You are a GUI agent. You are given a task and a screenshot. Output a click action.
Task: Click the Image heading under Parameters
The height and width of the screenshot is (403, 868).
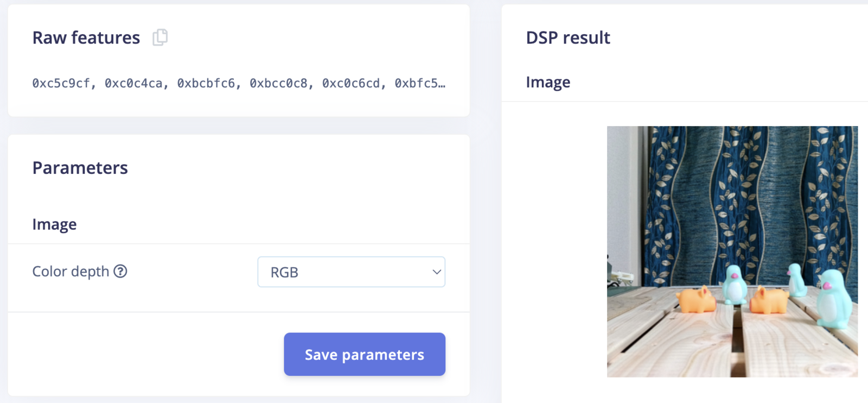54,224
